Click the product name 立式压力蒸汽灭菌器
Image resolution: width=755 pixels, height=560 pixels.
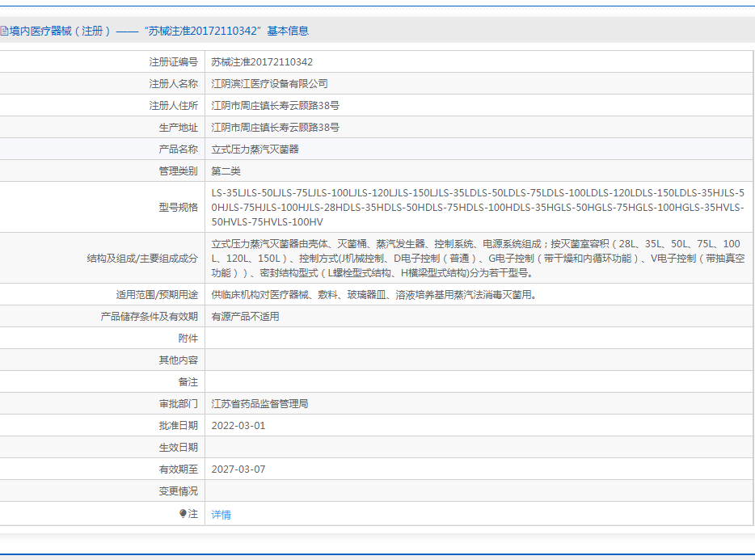(254, 149)
